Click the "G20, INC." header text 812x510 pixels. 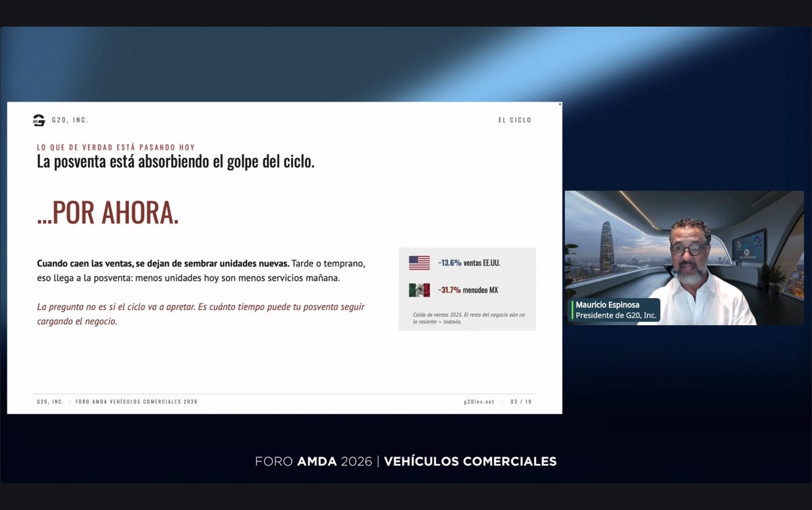70,121
